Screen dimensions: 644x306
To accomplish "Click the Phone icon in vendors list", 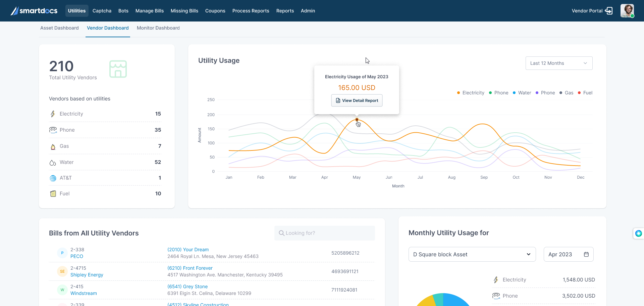I will tap(53, 130).
